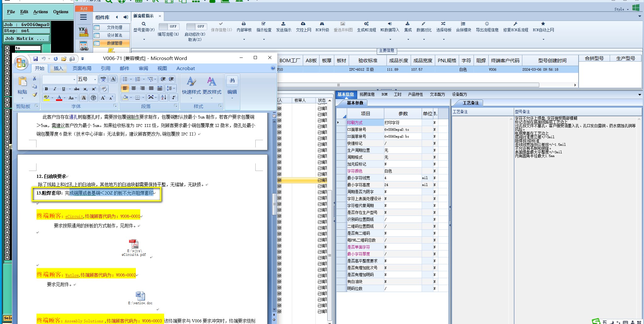Toggle character shading in Word font group
The image size is (644, 324).
pyautogui.click(x=84, y=98)
